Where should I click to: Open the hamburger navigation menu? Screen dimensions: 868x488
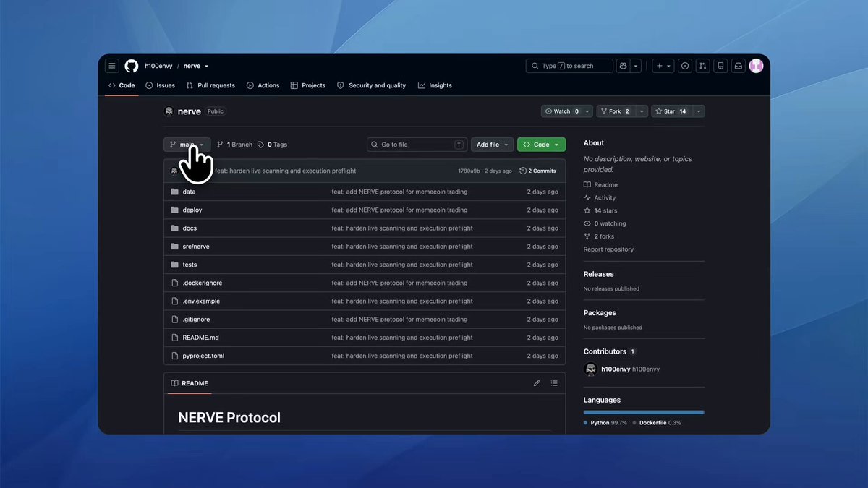click(x=112, y=66)
